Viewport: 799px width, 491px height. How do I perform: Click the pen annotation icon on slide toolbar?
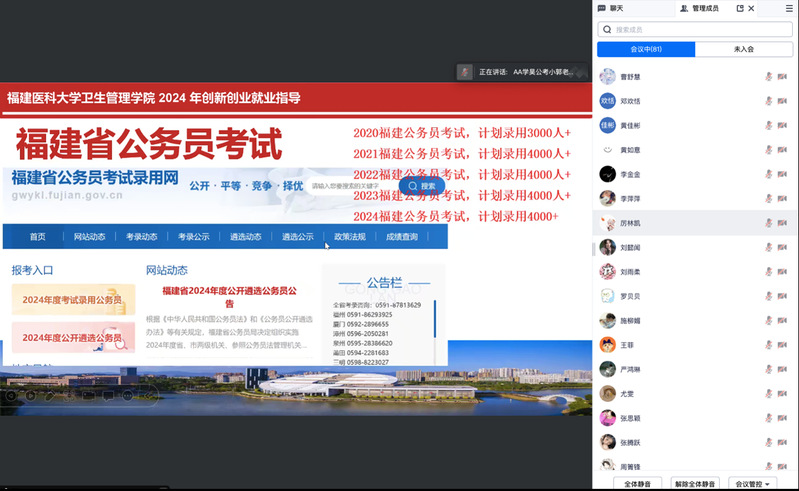(49, 395)
